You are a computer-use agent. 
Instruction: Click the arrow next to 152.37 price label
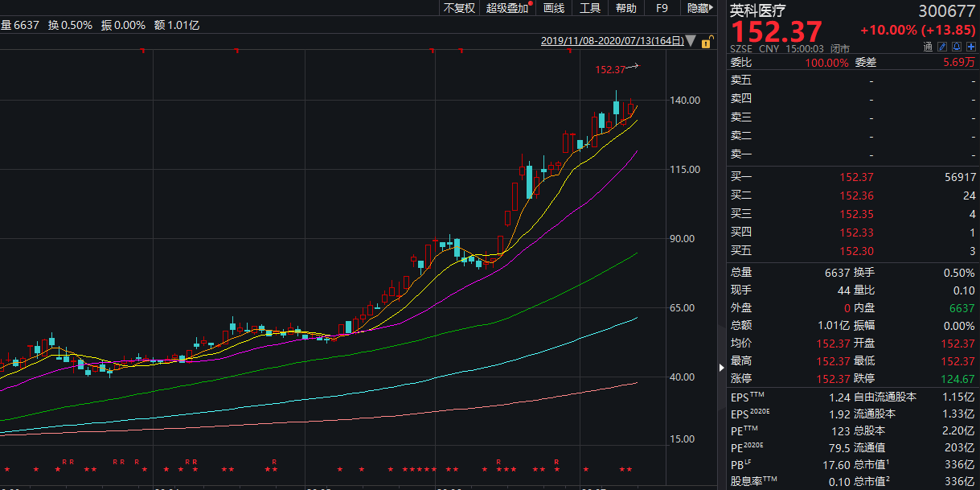tap(633, 67)
